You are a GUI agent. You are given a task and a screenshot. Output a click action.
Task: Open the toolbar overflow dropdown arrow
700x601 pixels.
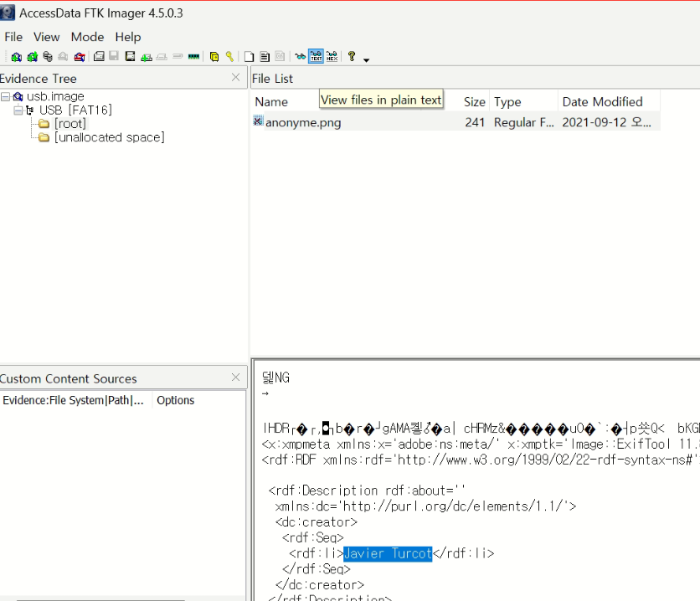click(x=367, y=59)
